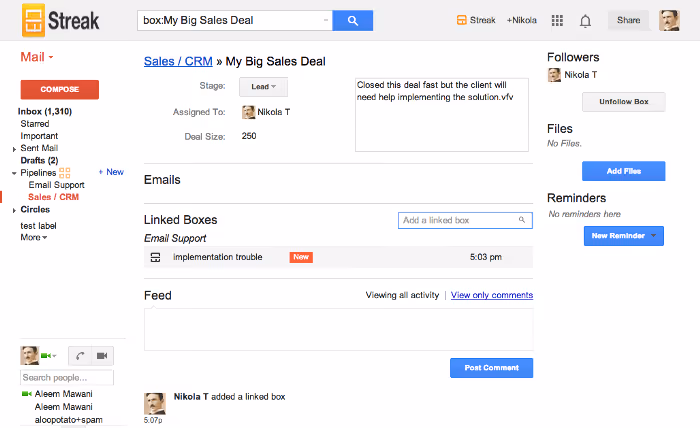Image resolution: width=700 pixels, height=428 pixels.
Task: Click the blue search magnifier button
Action: 353,21
